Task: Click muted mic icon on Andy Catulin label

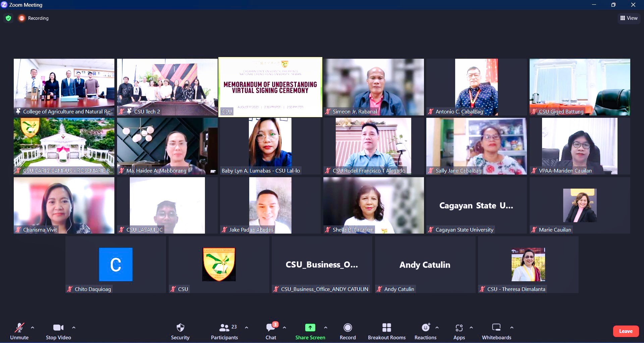Action: [379, 289]
